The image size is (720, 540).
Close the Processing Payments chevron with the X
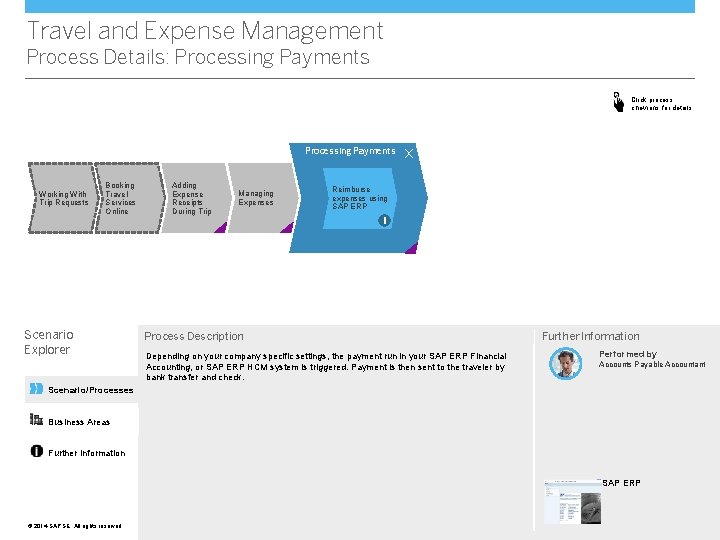pos(409,154)
